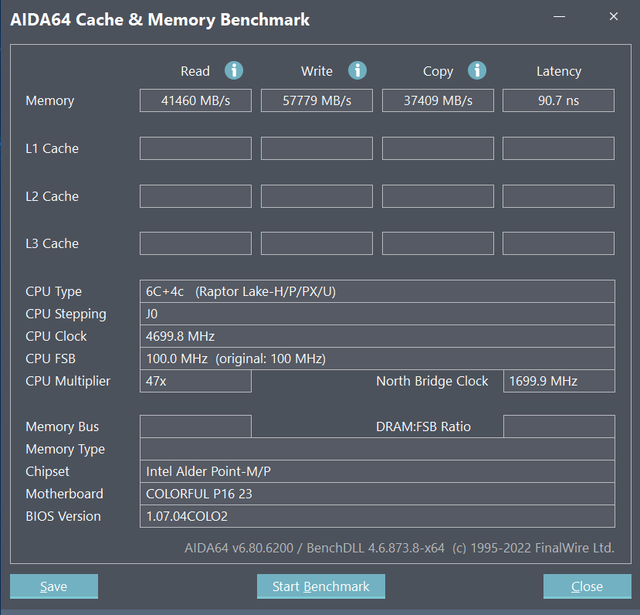Click the North Bridge Clock value

pos(558,381)
